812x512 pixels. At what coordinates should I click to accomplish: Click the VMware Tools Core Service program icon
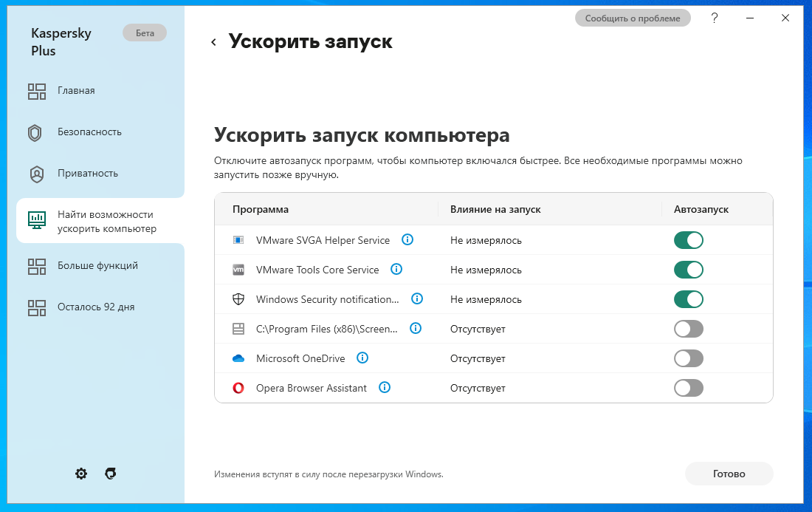coord(238,270)
